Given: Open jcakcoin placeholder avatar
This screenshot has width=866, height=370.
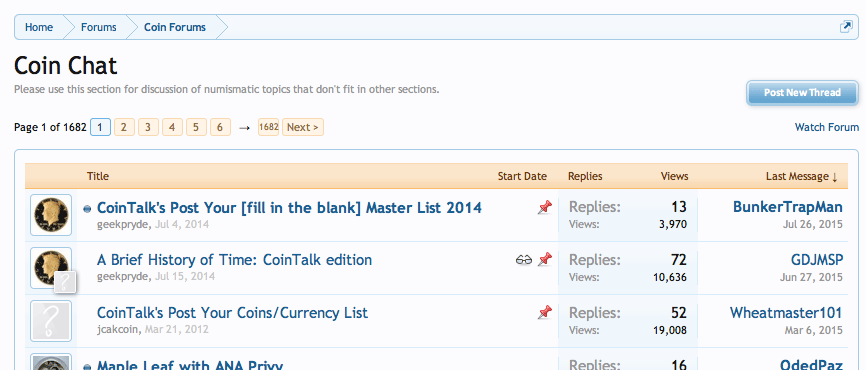Looking at the screenshot, I should (x=51, y=321).
